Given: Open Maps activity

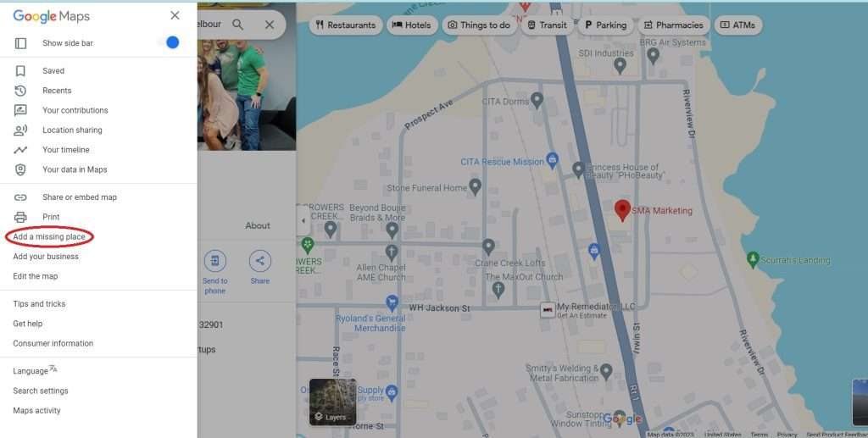Looking at the screenshot, I should tap(37, 411).
